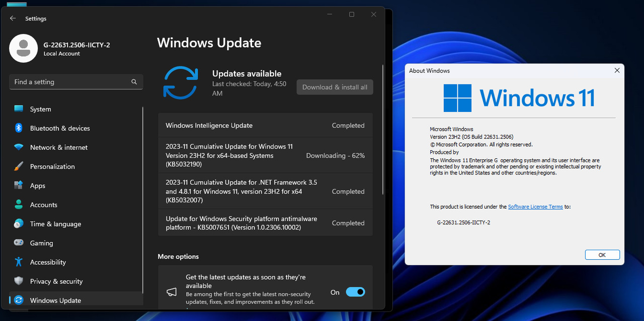Click Version 23H2 OS Build text

pos(471,137)
